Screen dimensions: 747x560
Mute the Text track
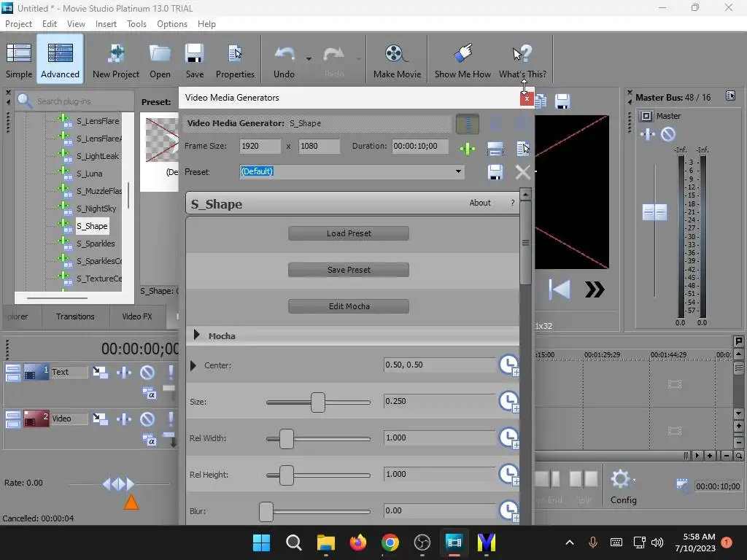point(147,372)
